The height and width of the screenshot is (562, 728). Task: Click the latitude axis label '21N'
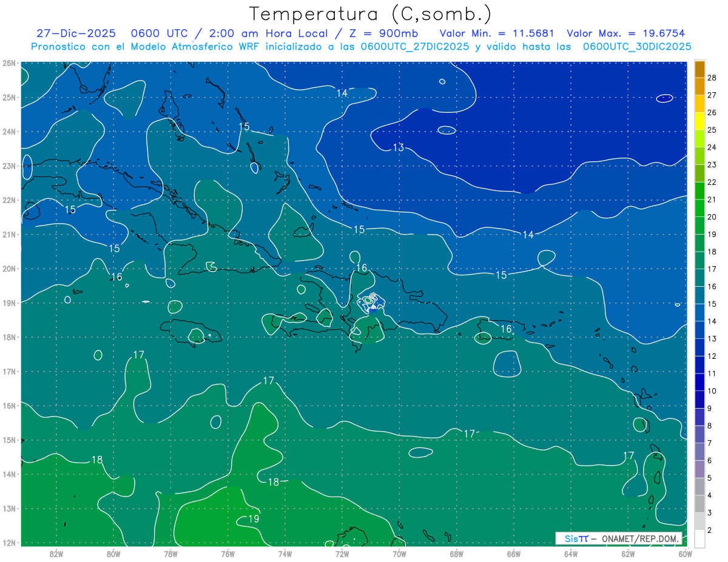tap(9, 235)
